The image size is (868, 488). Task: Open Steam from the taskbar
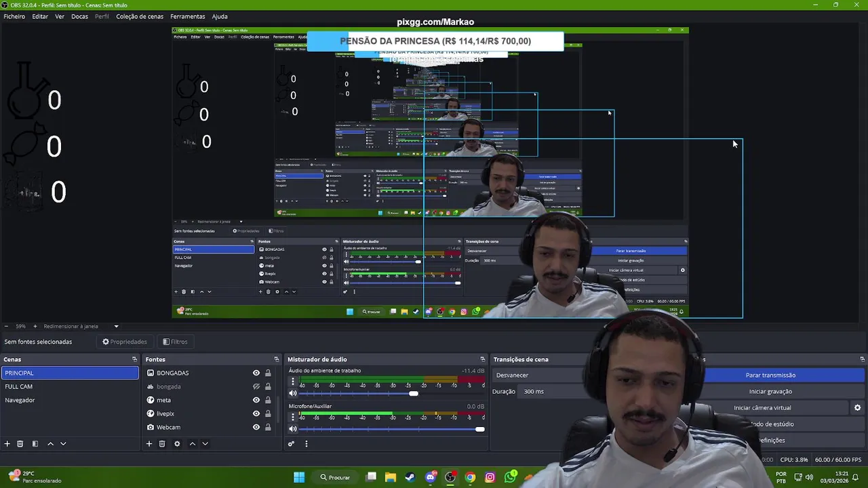tap(410, 477)
